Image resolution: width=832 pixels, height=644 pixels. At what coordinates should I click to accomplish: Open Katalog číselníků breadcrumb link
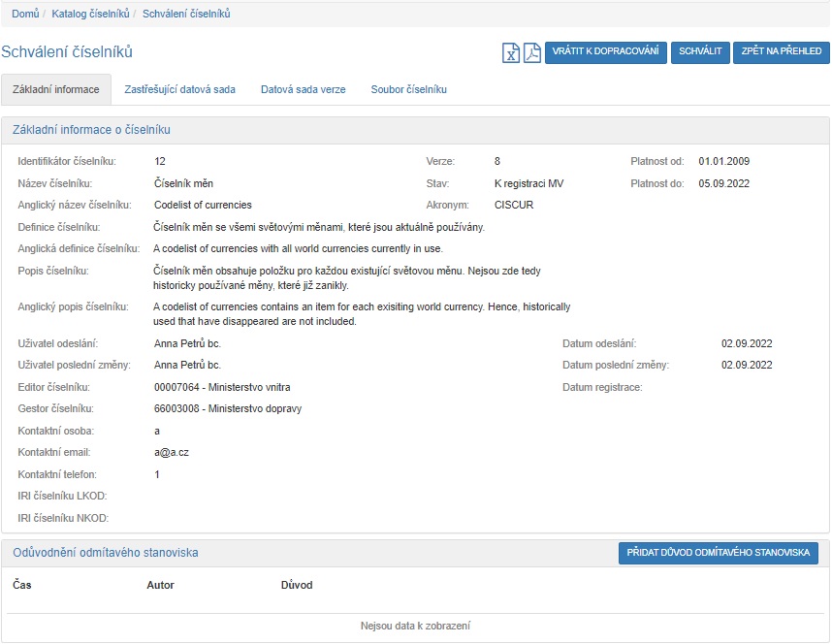92,14
